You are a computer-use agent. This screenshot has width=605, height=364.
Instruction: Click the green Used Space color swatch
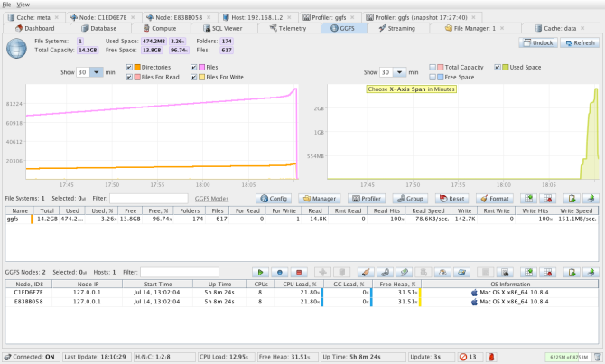click(x=506, y=67)
